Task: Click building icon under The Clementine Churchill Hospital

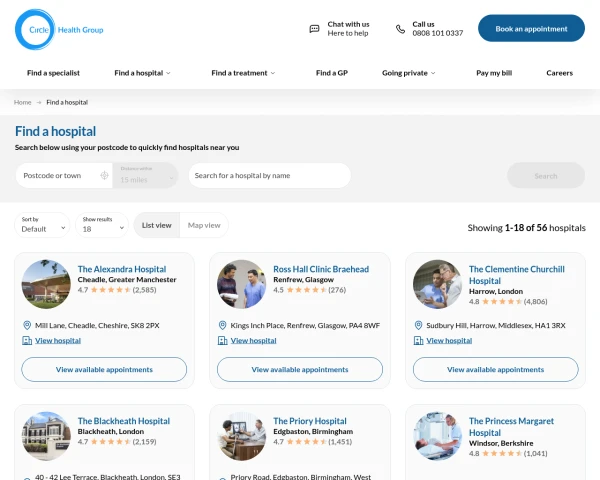Action: click(x=418, y=340)
